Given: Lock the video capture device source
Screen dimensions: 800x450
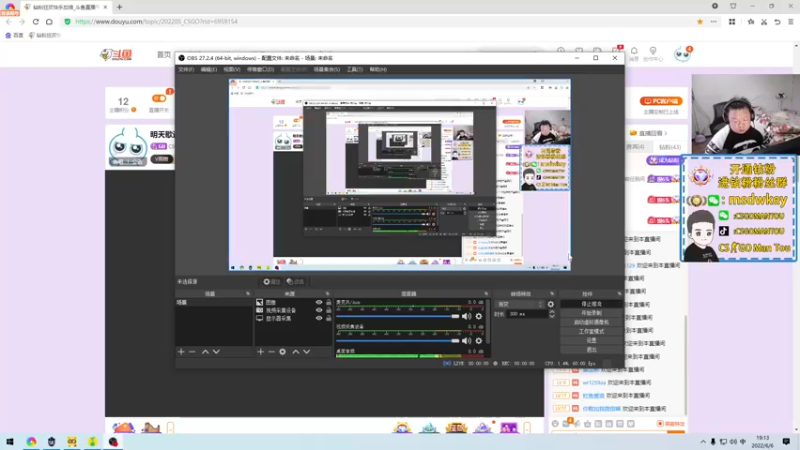Looking at the screenshot, I should (329, 310).
